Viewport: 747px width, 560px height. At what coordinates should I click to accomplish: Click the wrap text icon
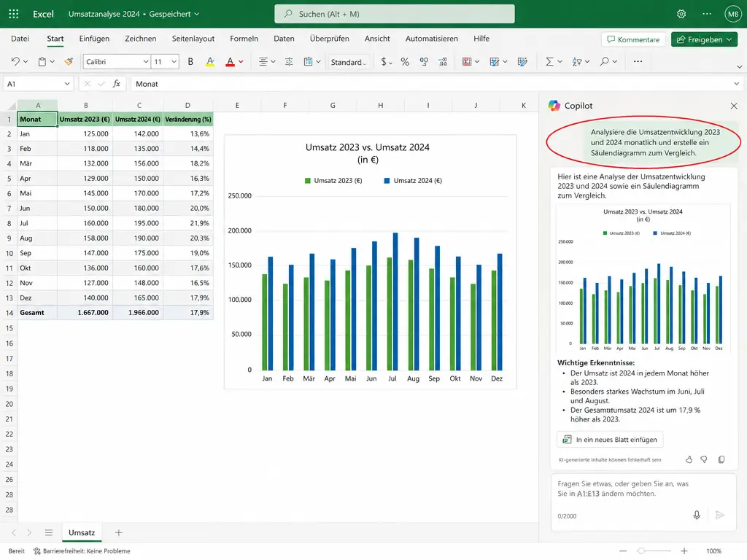pos(289,61)
